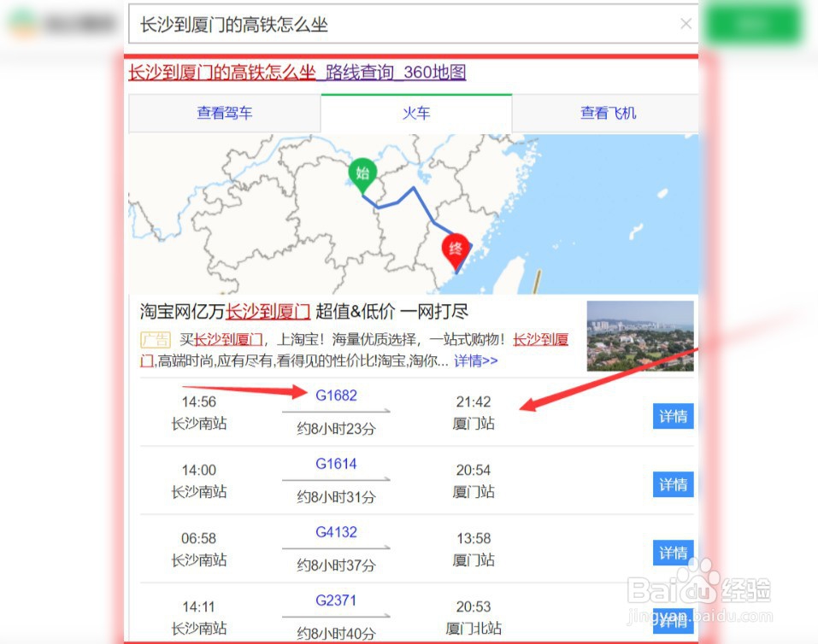Open train G1682 link
The width and height of the screenshot is (818, 644).
point(336,395)
